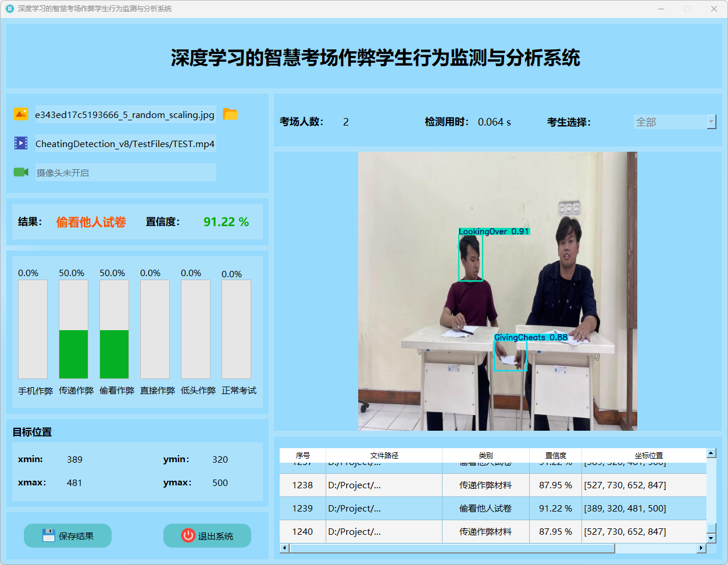Expand the 考生选择 dropdown arrow
Viewport: 728px width, 565px height.
[711, 121]
